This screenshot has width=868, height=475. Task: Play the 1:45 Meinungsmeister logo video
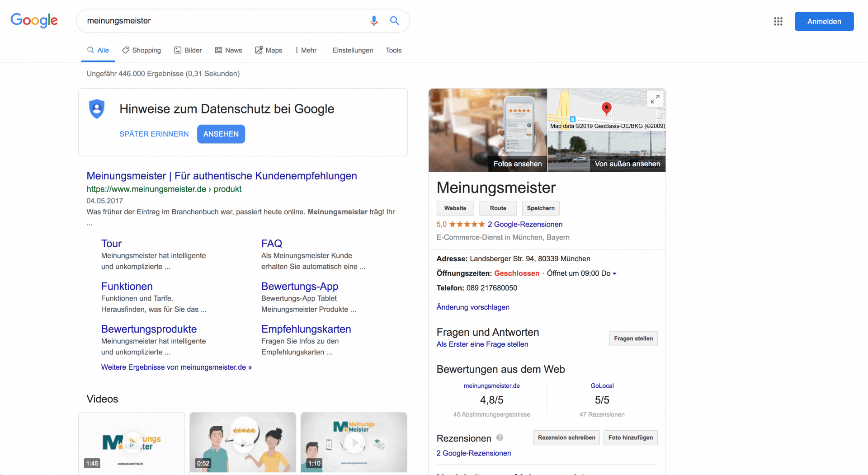tap(132, 442)
